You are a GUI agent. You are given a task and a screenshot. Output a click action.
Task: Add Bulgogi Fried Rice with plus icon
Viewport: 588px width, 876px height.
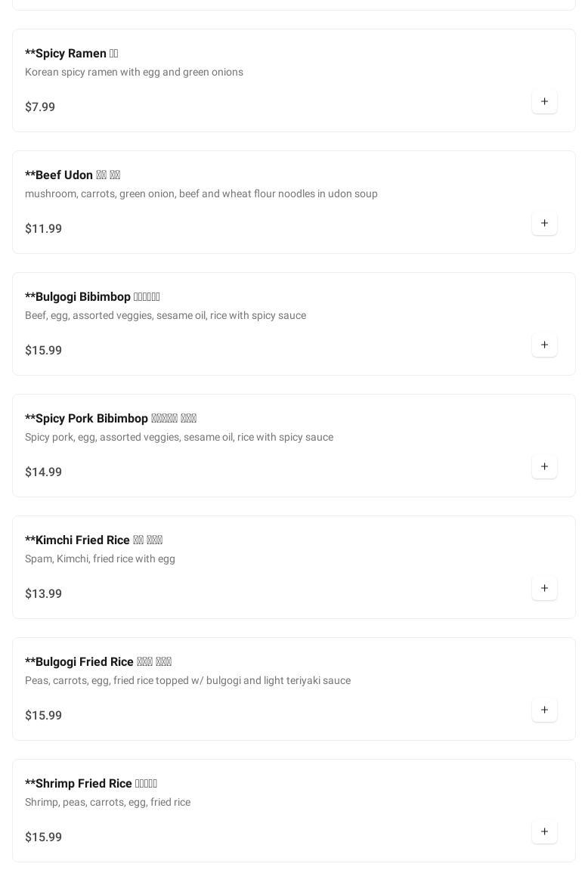click(544, 710)
